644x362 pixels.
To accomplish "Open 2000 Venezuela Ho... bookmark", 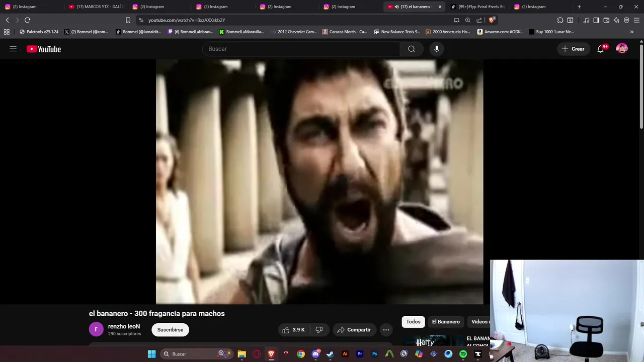I will point(448,32).
